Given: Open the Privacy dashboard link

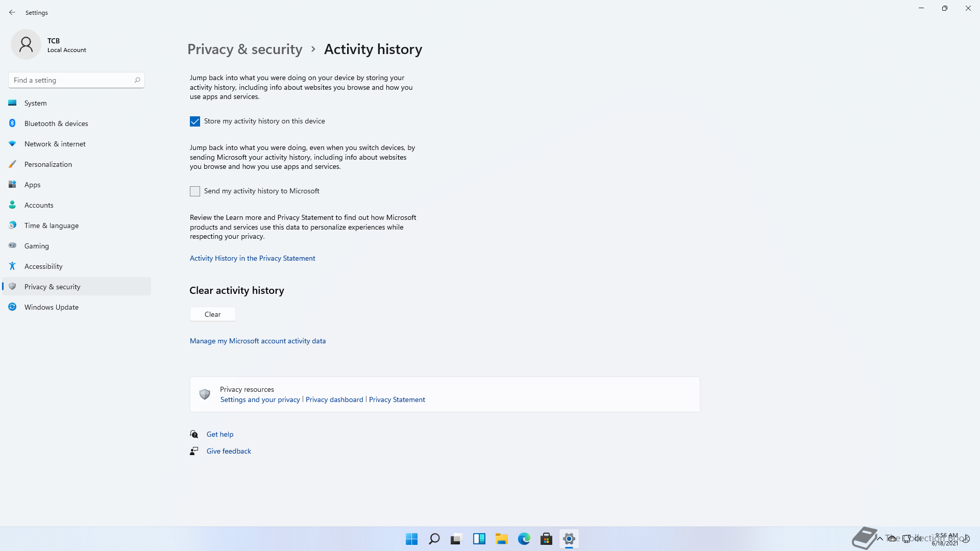Looking at the screenshot, I should [x=334, y=399].
